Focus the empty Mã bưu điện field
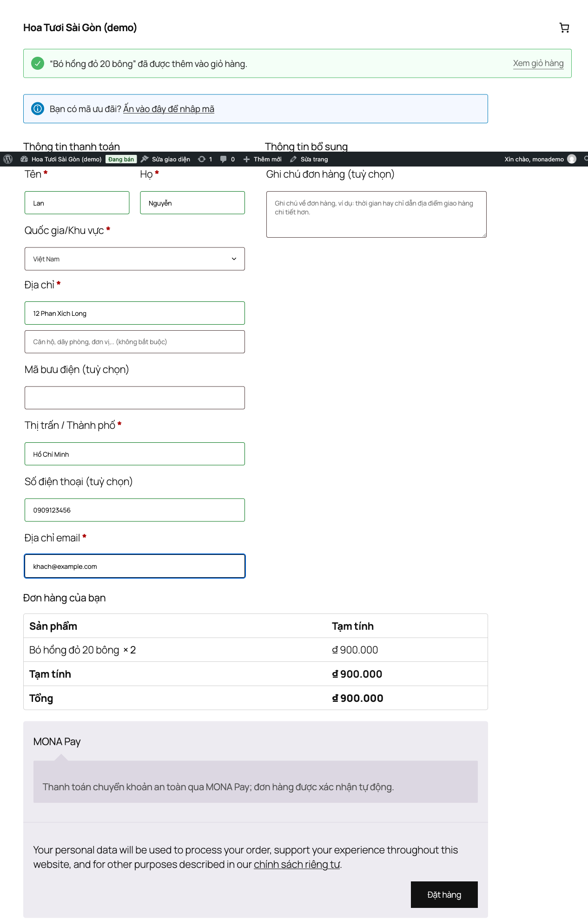This screenshot has width=588, height=920. 135,398
